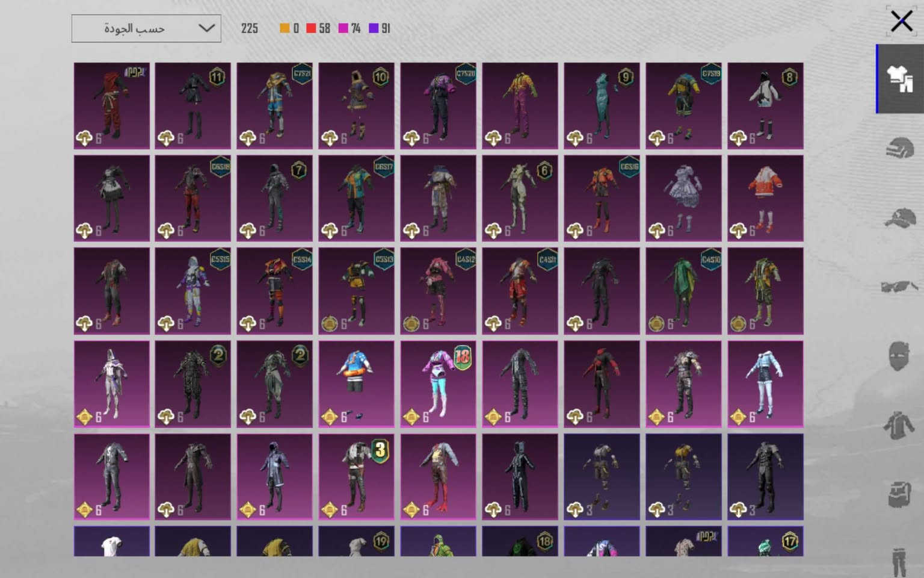This screenshot has height=578, width=924.
Task: Choose the blue shirt with swim ring
Action: coord(356,384)
